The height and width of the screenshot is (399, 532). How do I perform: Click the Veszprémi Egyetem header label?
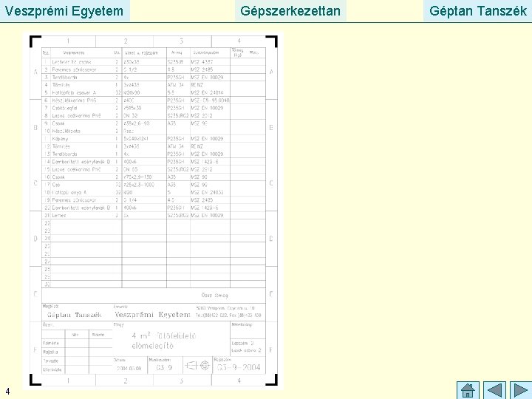[x=64, y=11]
